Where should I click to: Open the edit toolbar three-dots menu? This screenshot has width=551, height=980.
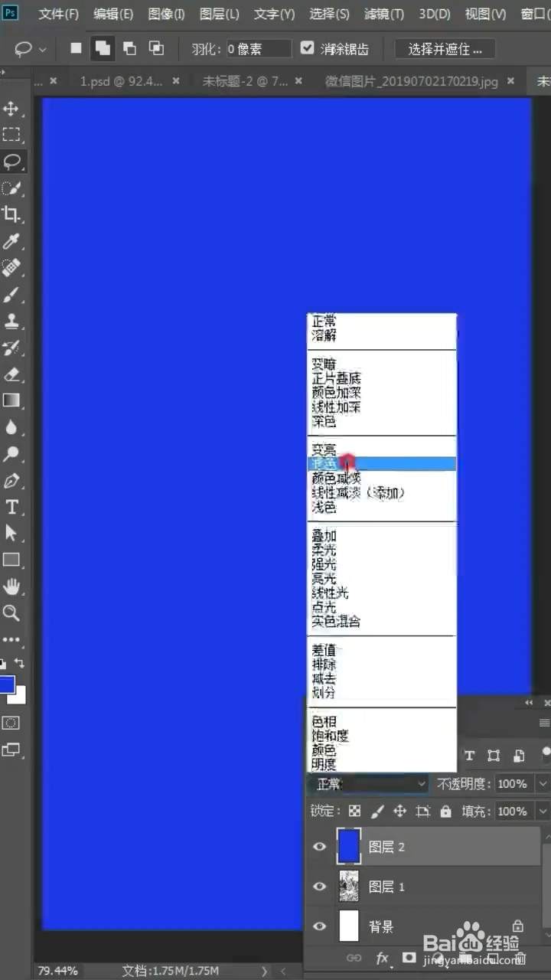coord(11,639)
